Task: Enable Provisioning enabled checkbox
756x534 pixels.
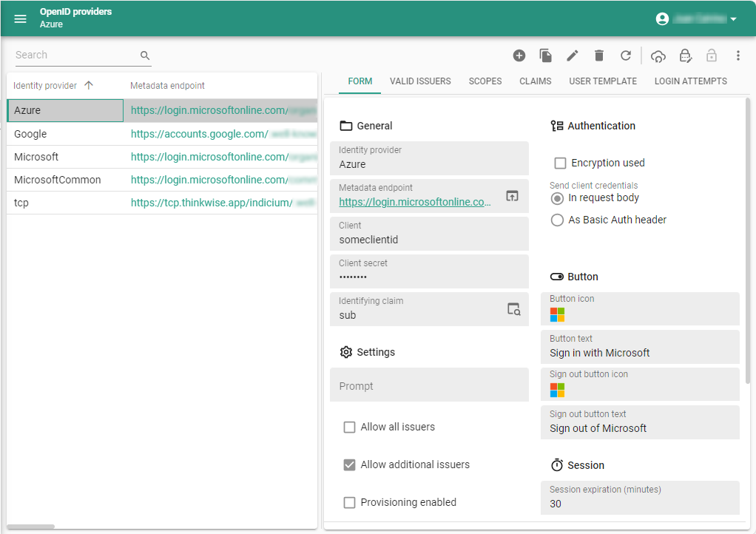Action: (x=349, y=503)
